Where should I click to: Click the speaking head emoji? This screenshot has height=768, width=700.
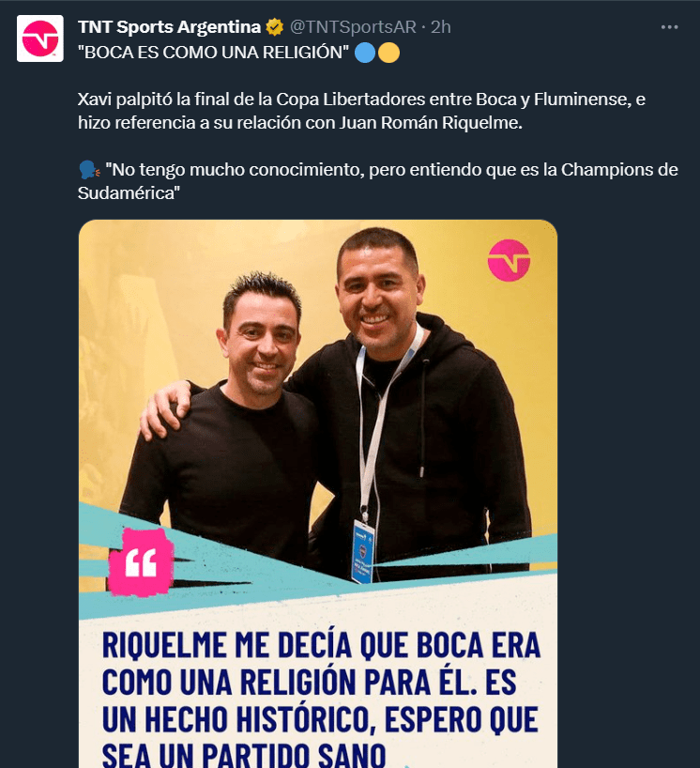point(89,170)
